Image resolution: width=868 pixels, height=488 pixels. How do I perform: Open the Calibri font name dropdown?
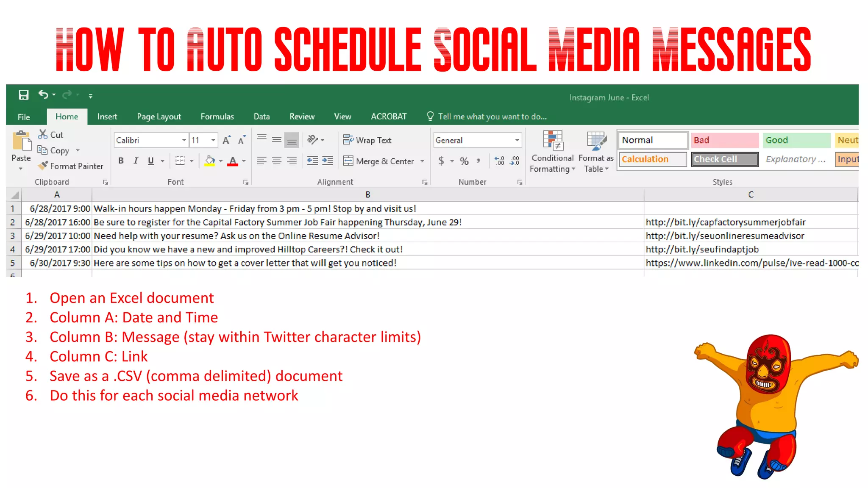click(x=184, y=140)
